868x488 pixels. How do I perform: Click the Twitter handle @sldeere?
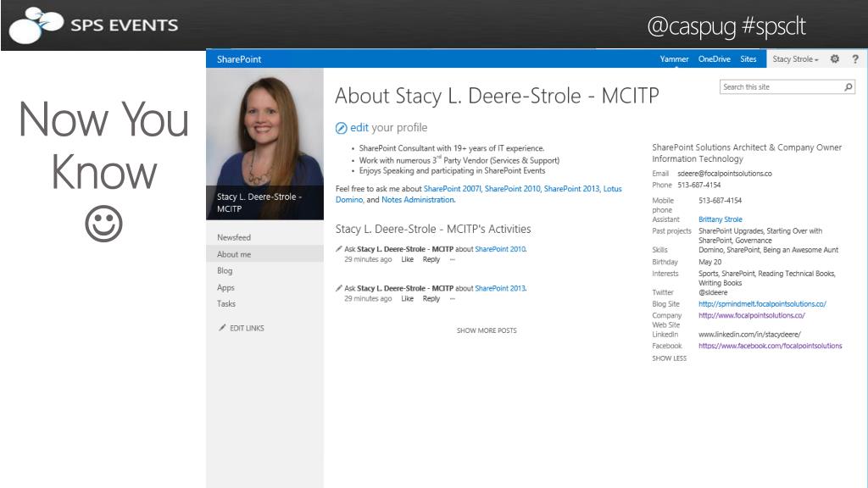pyautogui.click(x=713, y=292)
